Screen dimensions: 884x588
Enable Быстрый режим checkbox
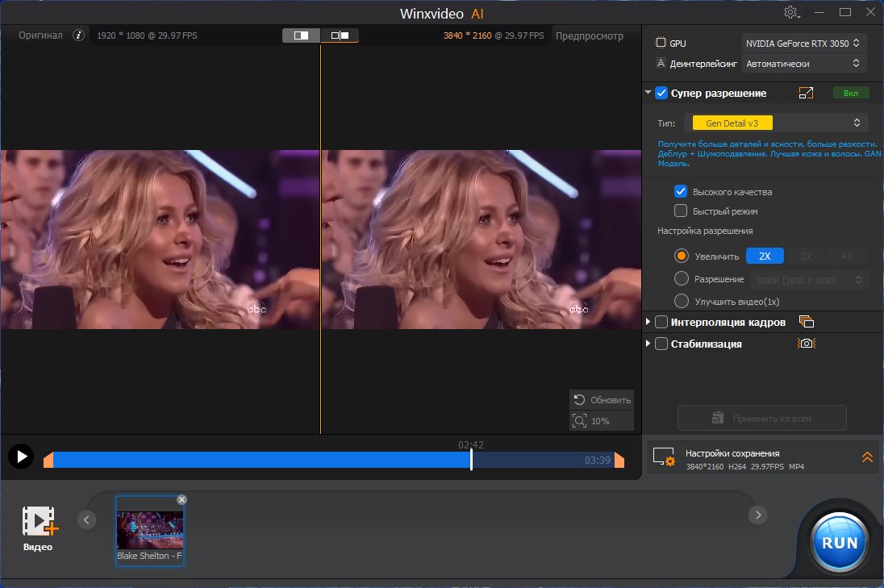680,211
